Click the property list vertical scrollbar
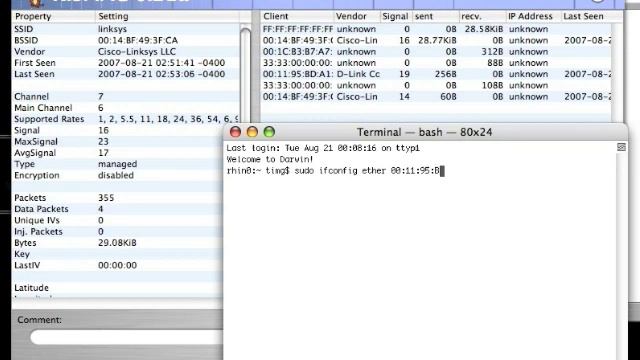 (245, 73)
